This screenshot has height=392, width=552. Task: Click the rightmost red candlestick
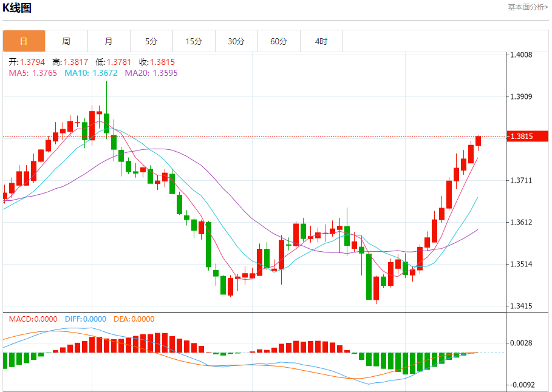(479, 141)
